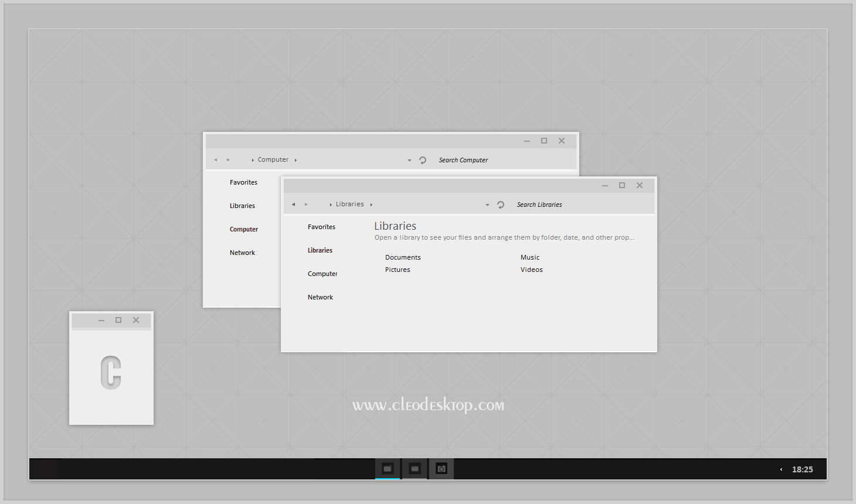Switch to first taskbar window button
856x504 pixels.
(388, 469)
